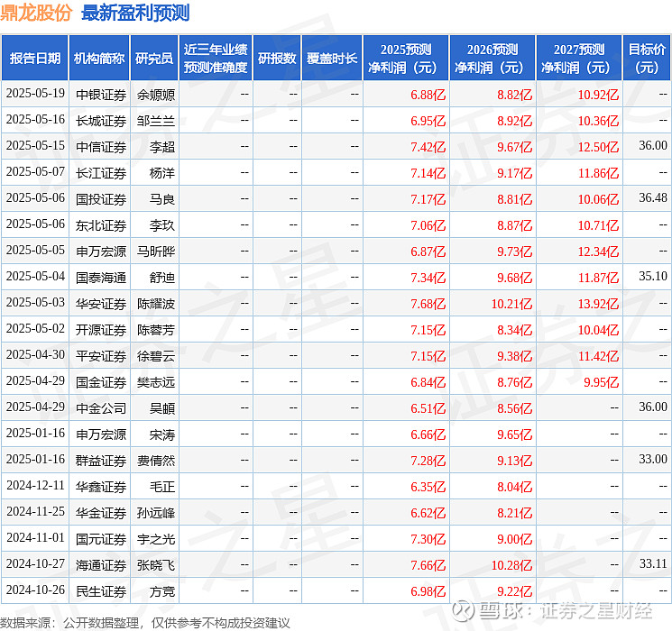Click the 12.50亿 2027 profit value
This screenshot has height=631, width=672.
598,147
